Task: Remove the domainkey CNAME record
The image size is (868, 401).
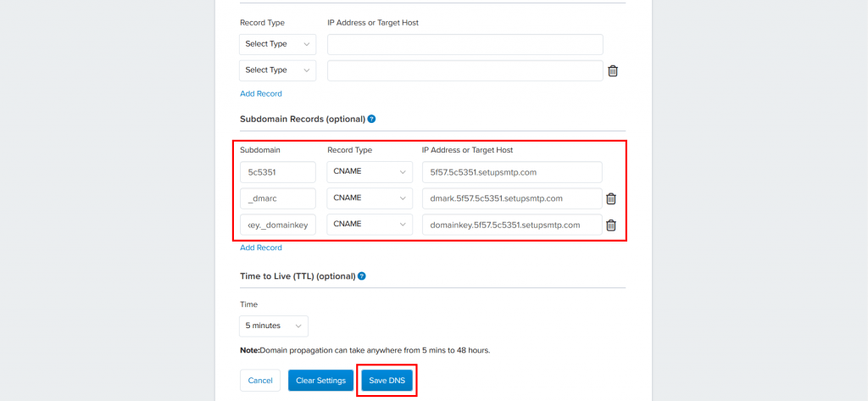Action: point(611,225)
